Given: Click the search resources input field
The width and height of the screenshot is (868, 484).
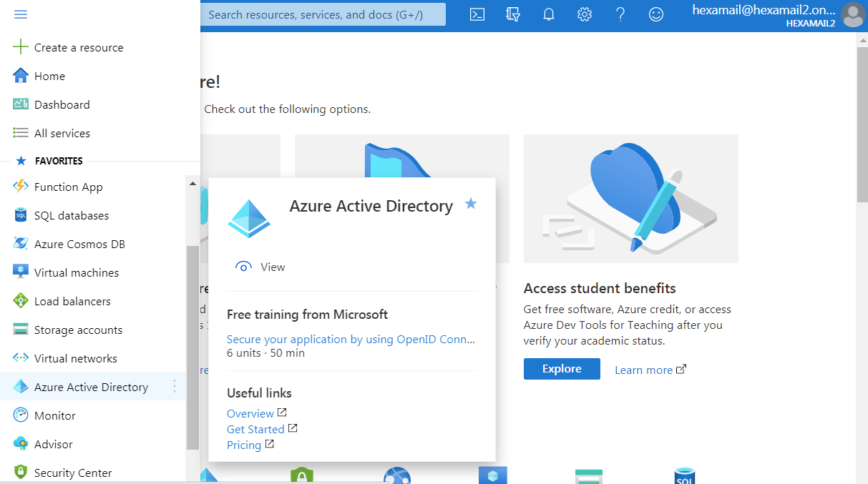Looking at the screenshot, I should [322, 14].
